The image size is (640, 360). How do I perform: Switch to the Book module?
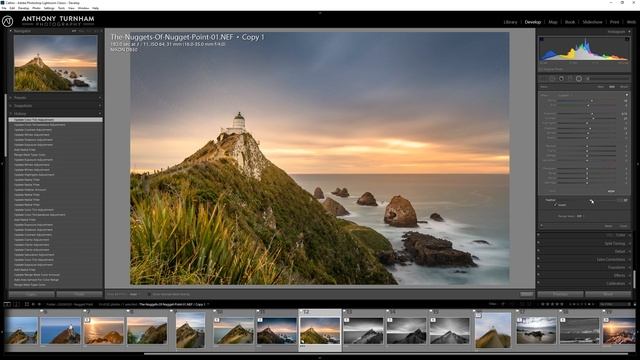coord(570,22)
